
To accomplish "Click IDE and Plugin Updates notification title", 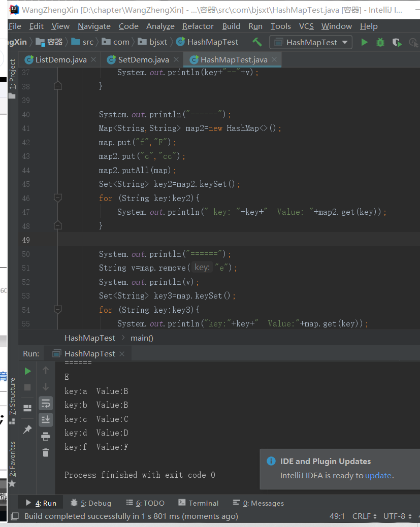I will coord(326,461).
